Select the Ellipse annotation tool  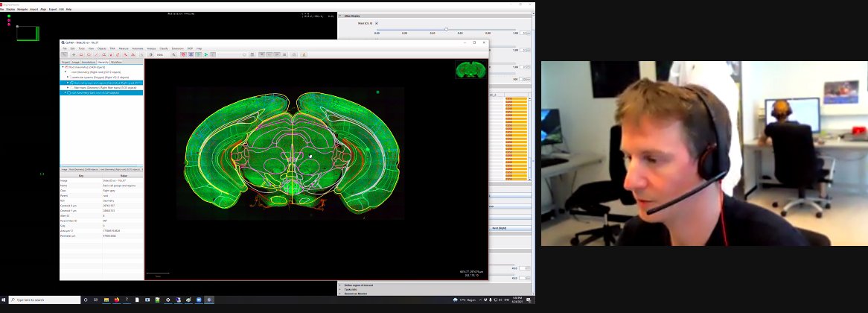[89, 55]
